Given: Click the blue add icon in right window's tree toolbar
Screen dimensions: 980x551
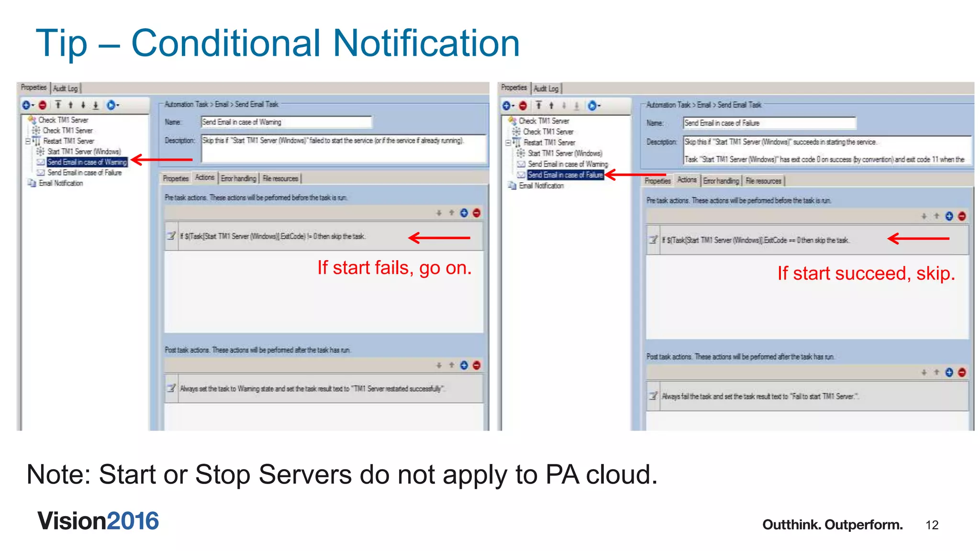Looking at the screenshot, I should tap(507, 106).
